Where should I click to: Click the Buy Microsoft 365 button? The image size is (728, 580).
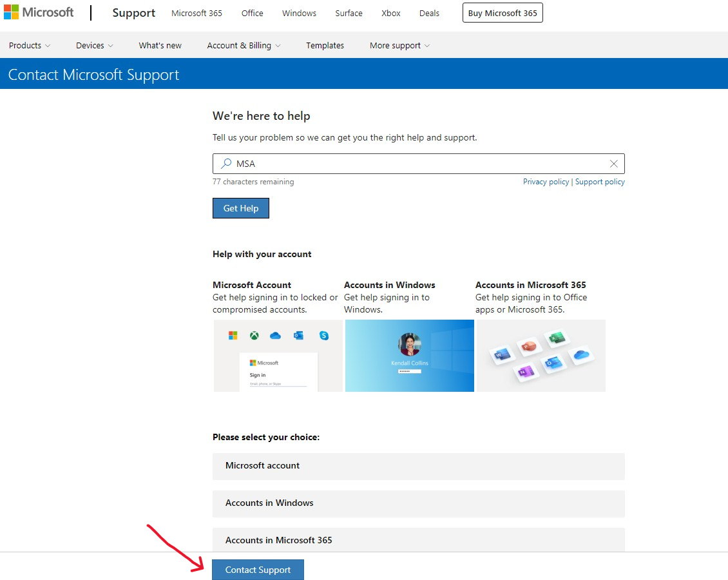click(503, 12)
